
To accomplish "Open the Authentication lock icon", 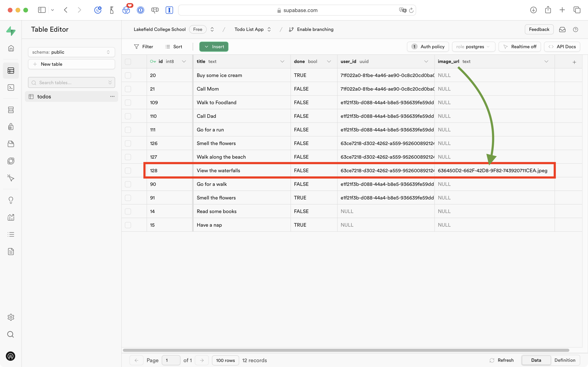I will click(11, 127).
